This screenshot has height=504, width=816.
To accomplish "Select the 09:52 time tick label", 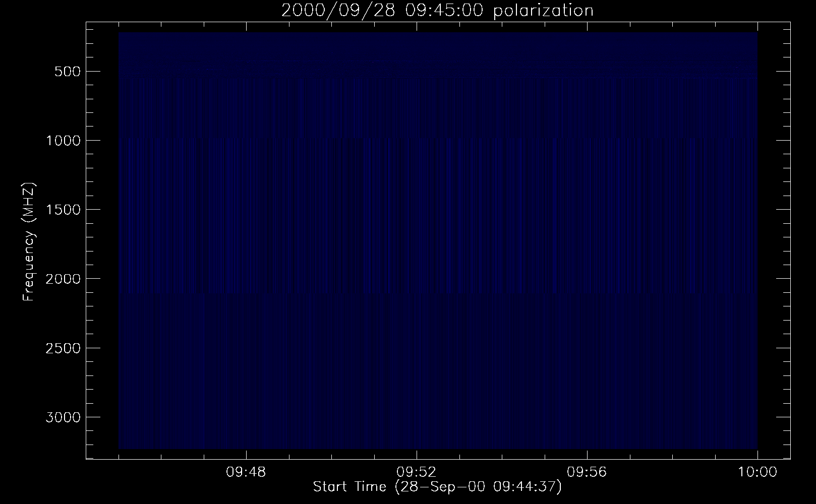I will pyautogui.click(x=417, y=473).
